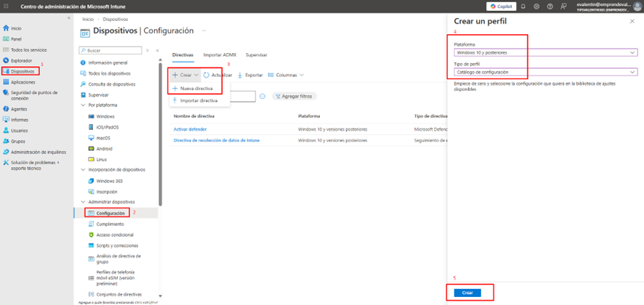Click the blue Crear button

tap(467, 293)
